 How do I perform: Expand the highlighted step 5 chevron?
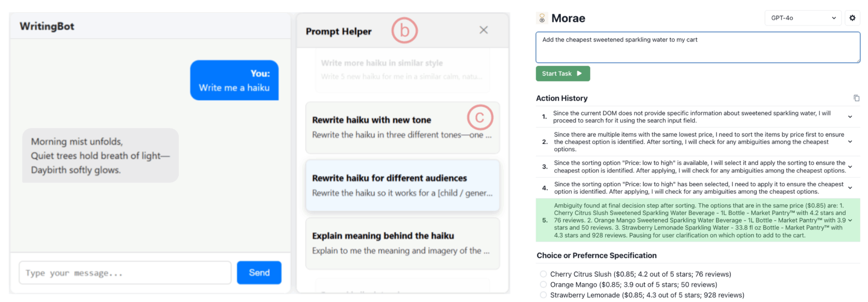pos(850,220)
